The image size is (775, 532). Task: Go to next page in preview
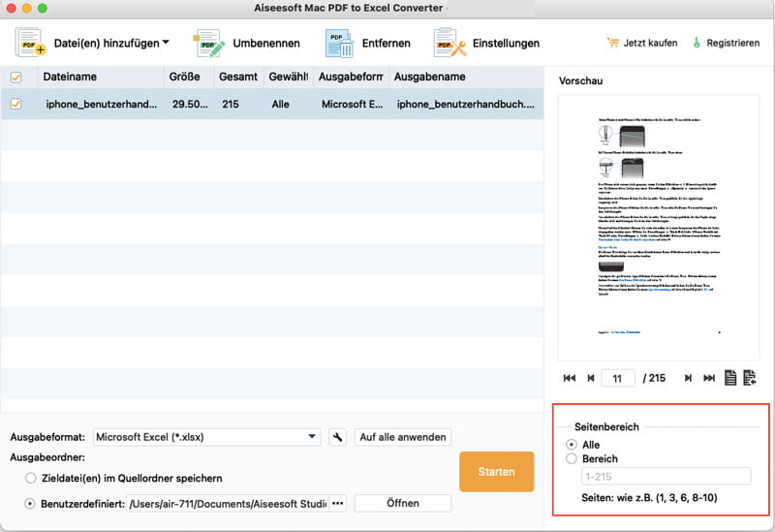point(688,378)
